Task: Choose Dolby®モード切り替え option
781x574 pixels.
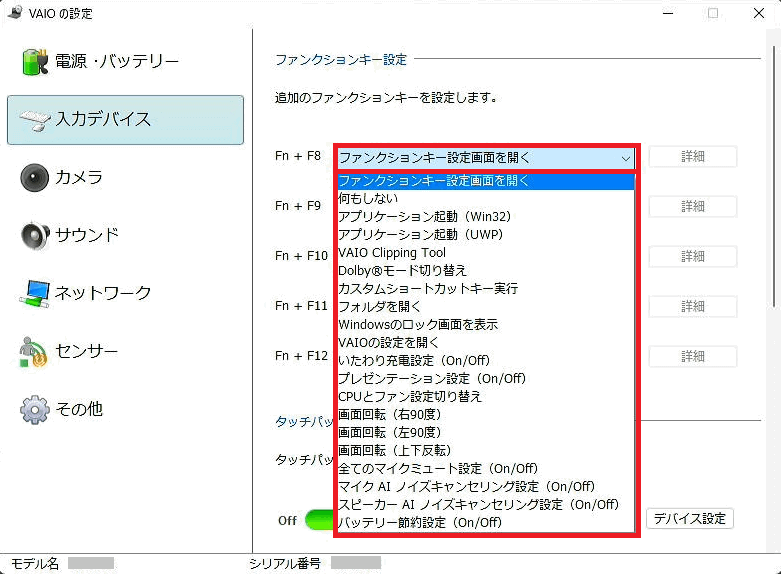Action: (x=486, y=271)
